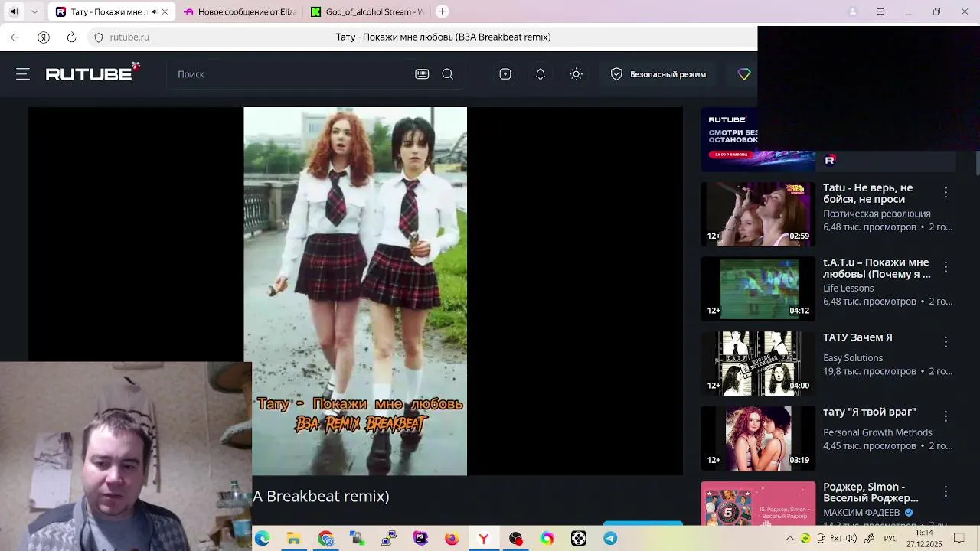Click the magnifier search icon
The image size is (980, 551).
(448, 74)
